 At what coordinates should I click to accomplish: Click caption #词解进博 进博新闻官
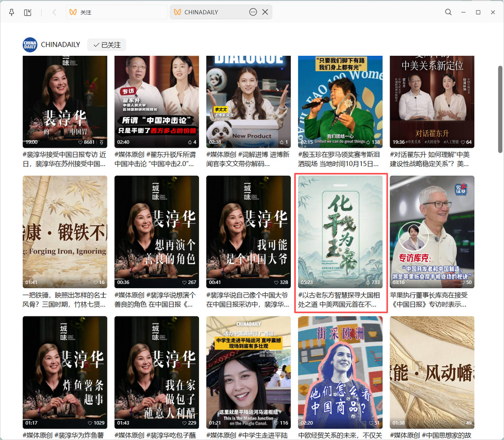248,159
